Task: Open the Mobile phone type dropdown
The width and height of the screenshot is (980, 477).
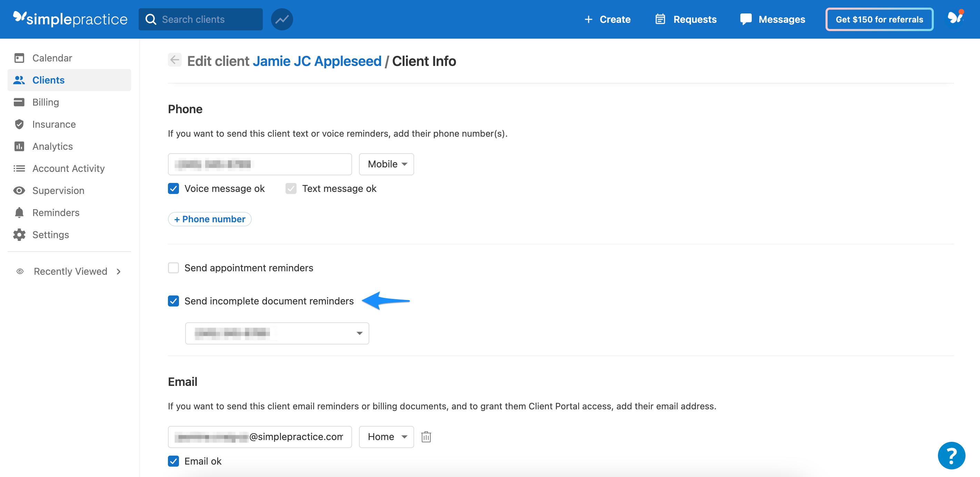Action: coord(386,164)
